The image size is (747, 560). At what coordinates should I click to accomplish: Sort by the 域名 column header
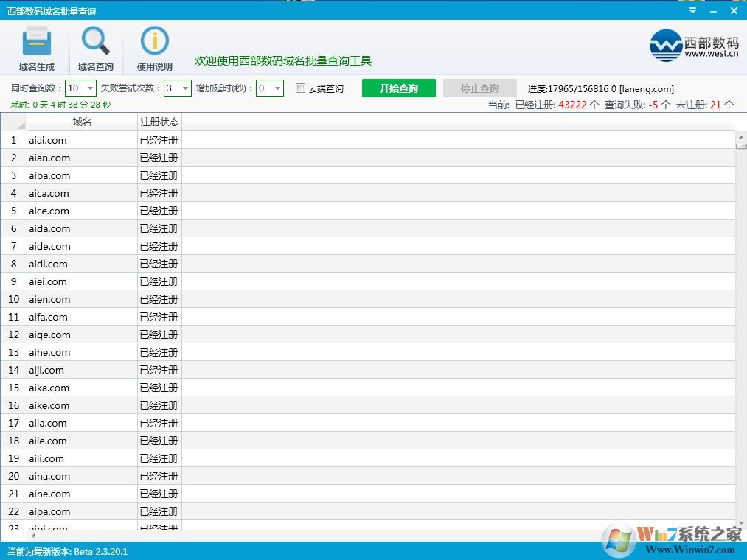point(82,122)
